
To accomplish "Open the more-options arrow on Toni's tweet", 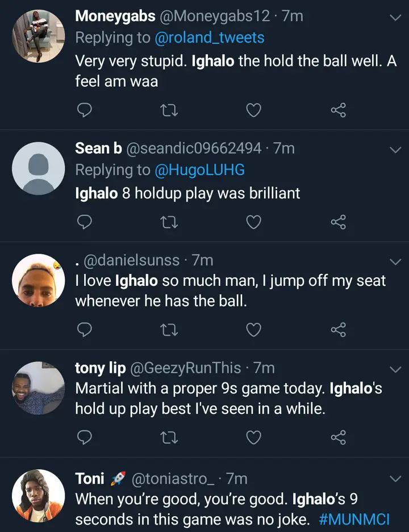I will click(x=395, y=480).
